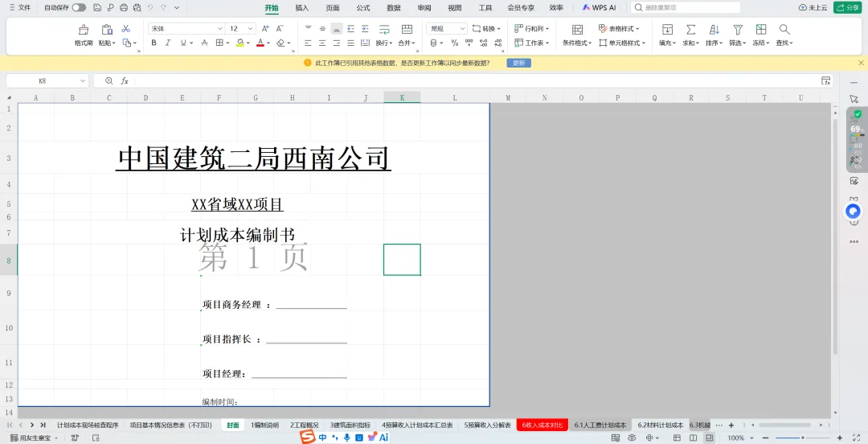Click the 删除重复项 search field

point(686,8)
